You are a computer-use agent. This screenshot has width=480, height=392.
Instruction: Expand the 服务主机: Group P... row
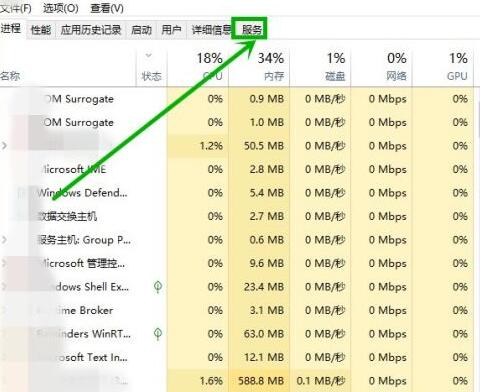pyautogui.click(x=4, y=240)
